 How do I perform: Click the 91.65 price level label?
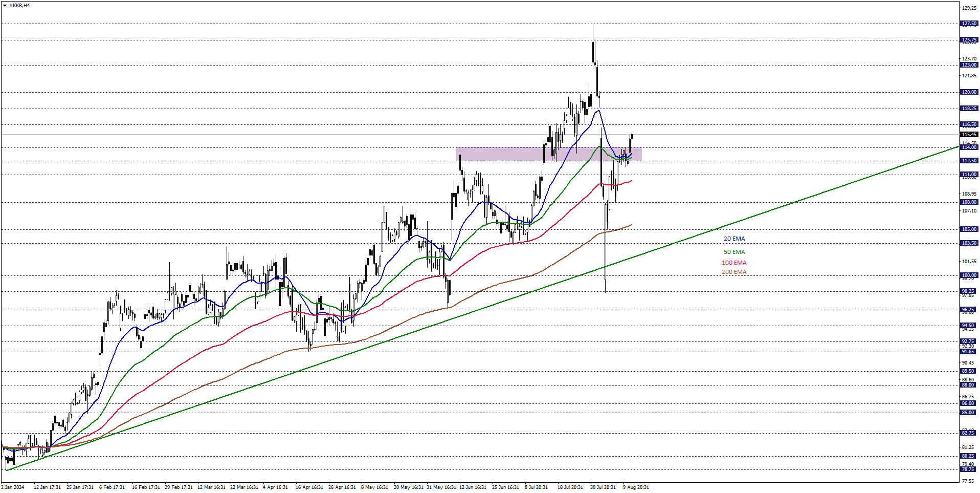pos(968,352)
